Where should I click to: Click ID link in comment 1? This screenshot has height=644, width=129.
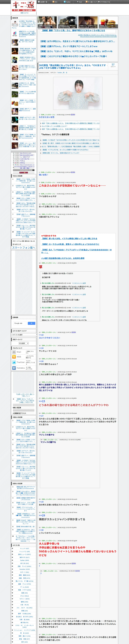(x=73, y=115)
